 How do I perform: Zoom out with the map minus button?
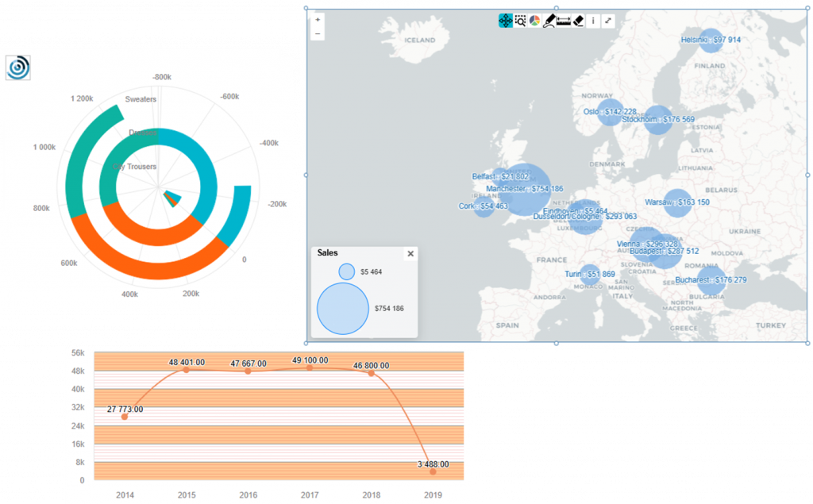click(x=318, y=33)
